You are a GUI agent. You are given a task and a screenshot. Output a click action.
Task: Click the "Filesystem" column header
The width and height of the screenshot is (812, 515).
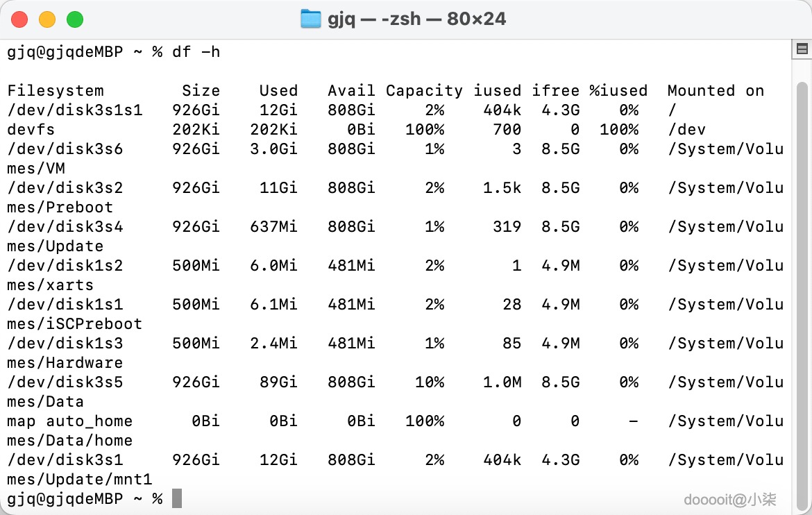click(x=56, y=91)
